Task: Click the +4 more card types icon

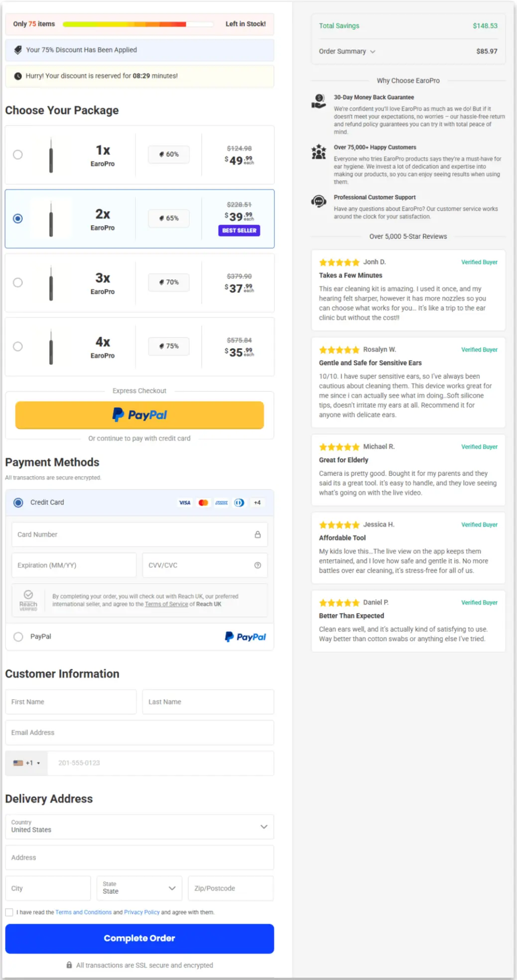Action: point(258,502)
